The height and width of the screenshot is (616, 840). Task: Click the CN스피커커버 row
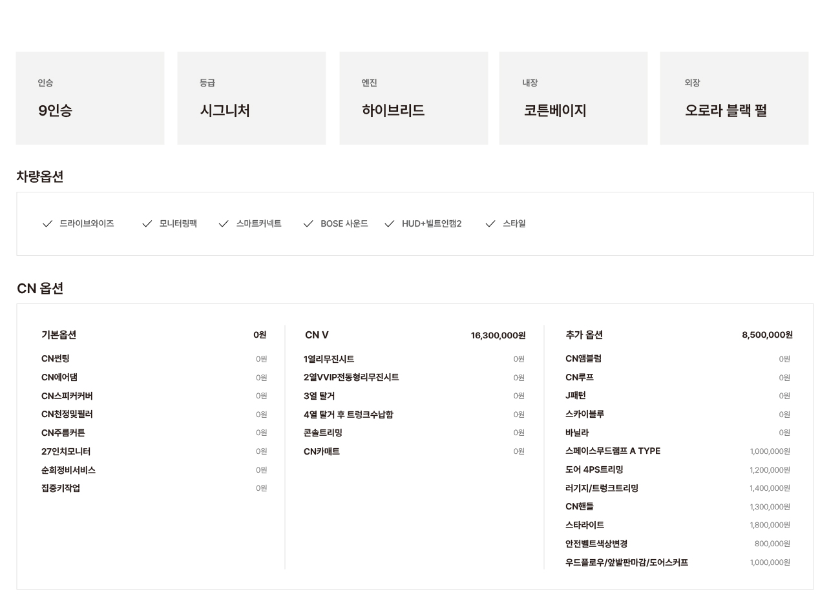(x=154, y=396)
